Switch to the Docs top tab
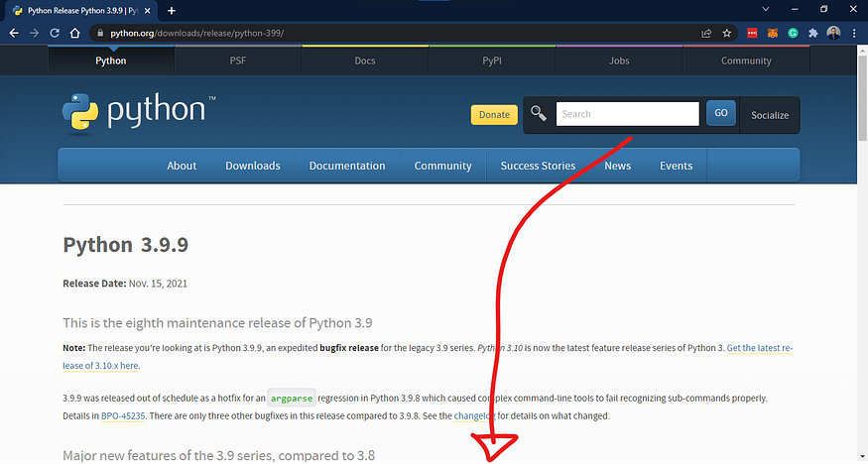The height and width of the screenshot is (464, 868). [x=365, y=60]
